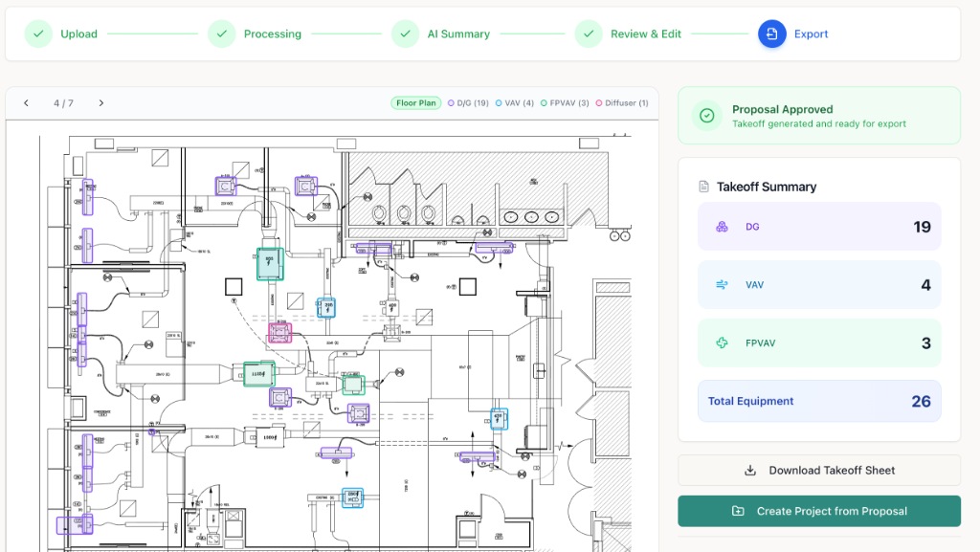Select the DG equipment icon
Viewport: 980px width, 552px height.
721,227
